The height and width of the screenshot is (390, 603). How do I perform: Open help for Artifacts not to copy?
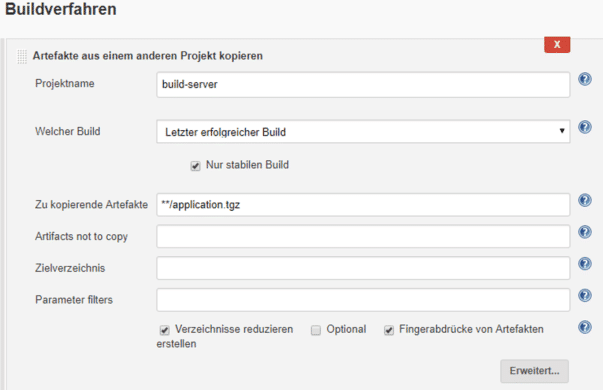point(585,232)
